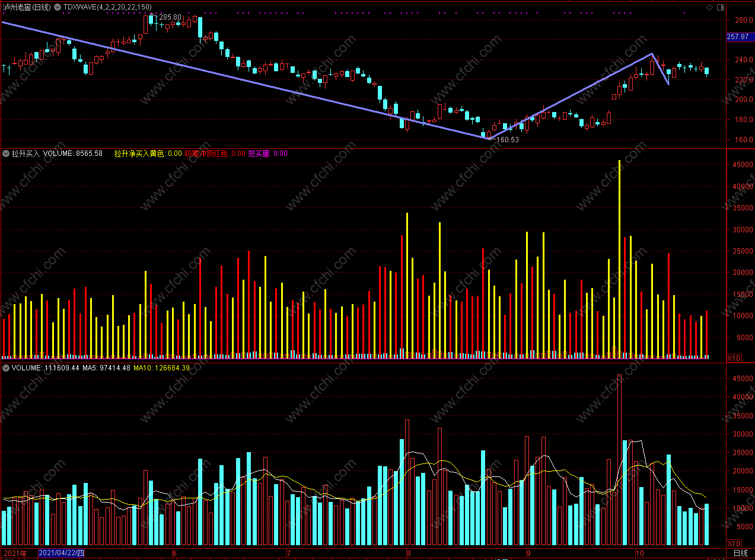The image size is (755, 560).
Task: Click the 160.53 low price label
Action: [508, 140]
